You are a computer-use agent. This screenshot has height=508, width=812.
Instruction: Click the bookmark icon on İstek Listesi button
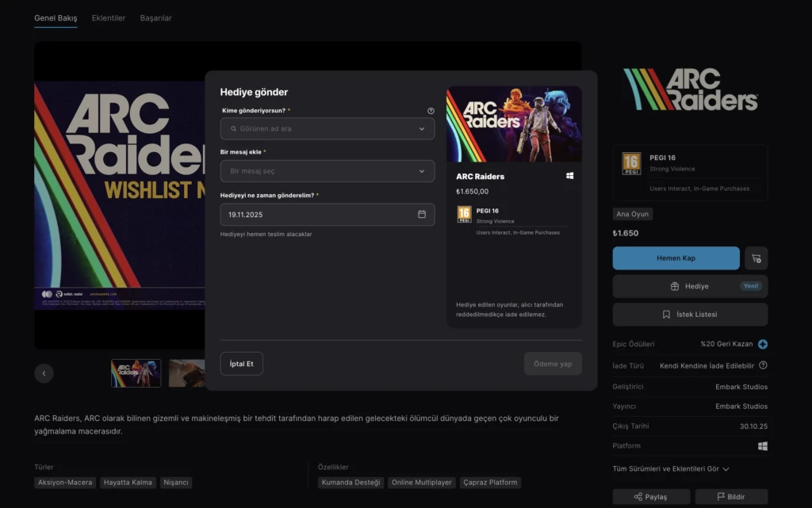pos(668,314)
